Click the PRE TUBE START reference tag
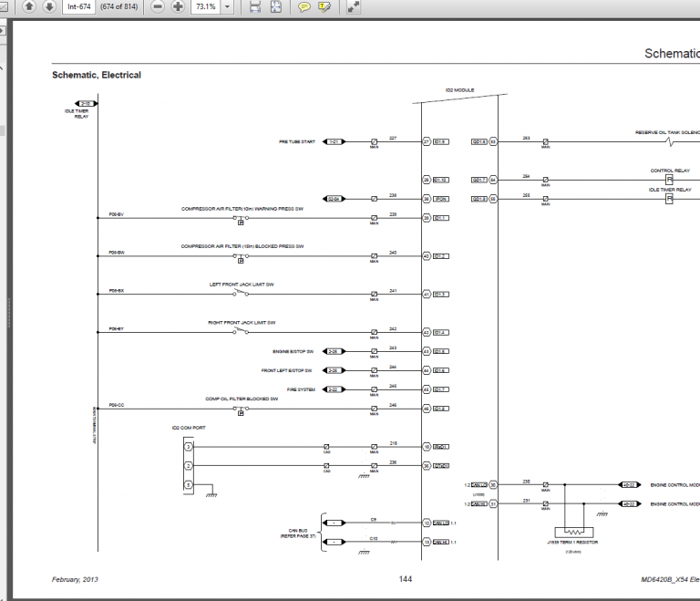 click(x=335, y=142)
